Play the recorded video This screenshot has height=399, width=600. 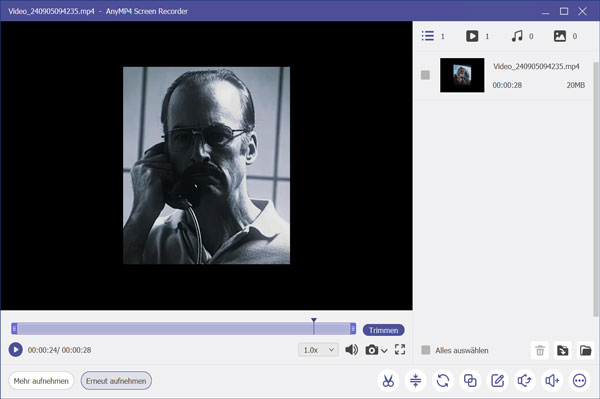click(x=16, y=350)
